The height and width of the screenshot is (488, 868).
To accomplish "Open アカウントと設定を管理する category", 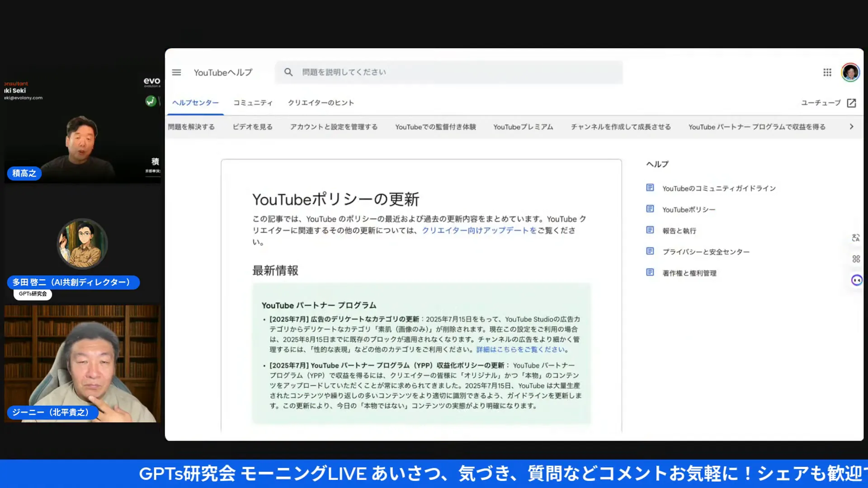I will click(334, 127).
